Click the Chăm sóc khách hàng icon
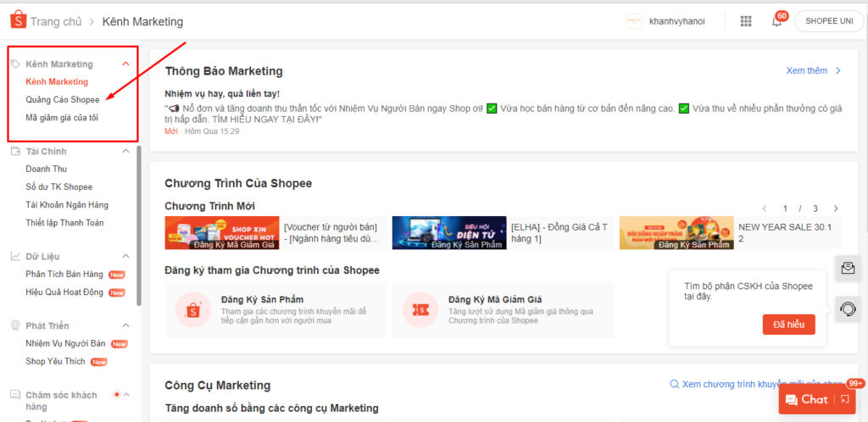 pyautogui.click(x=15, y=395)
